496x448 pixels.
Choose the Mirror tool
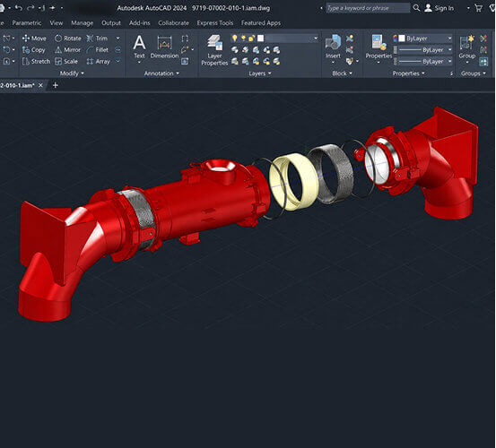pyautogui.click(x=67, y=50)
